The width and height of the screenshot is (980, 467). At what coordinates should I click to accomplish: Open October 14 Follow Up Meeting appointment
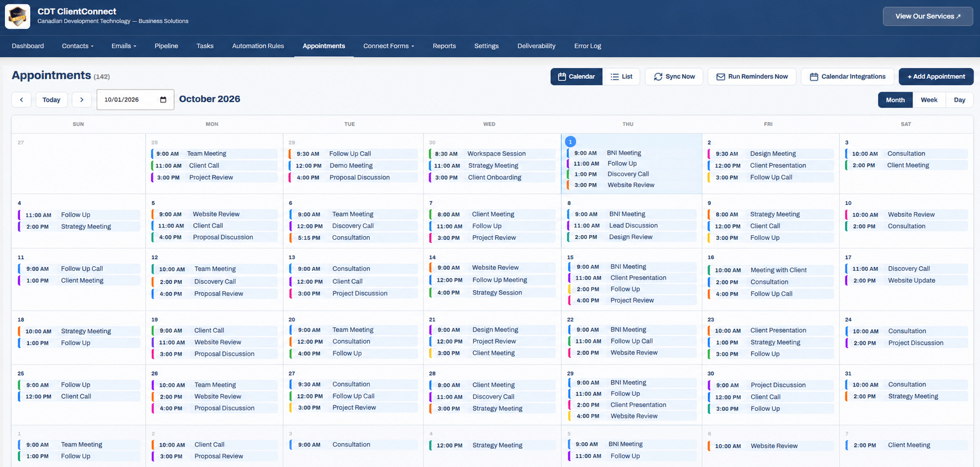492,280
